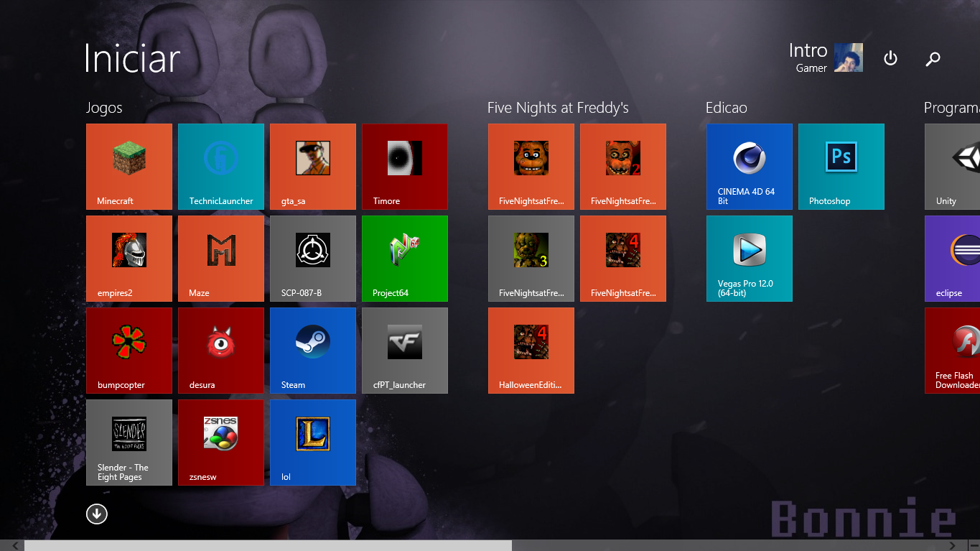This screenshot has width=980, height=551.
Task: Launch Vegas Pro 12.0 (64-bit) tile
Action: coord(750,259)
